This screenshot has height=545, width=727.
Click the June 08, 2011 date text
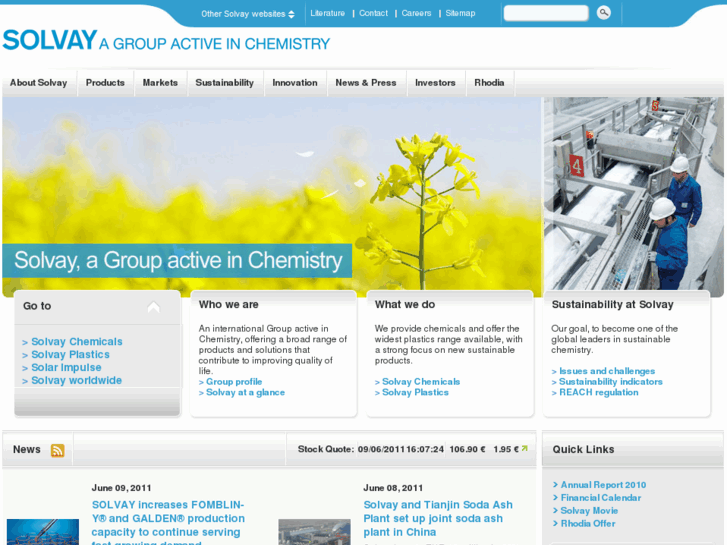(x=393, y=488)
